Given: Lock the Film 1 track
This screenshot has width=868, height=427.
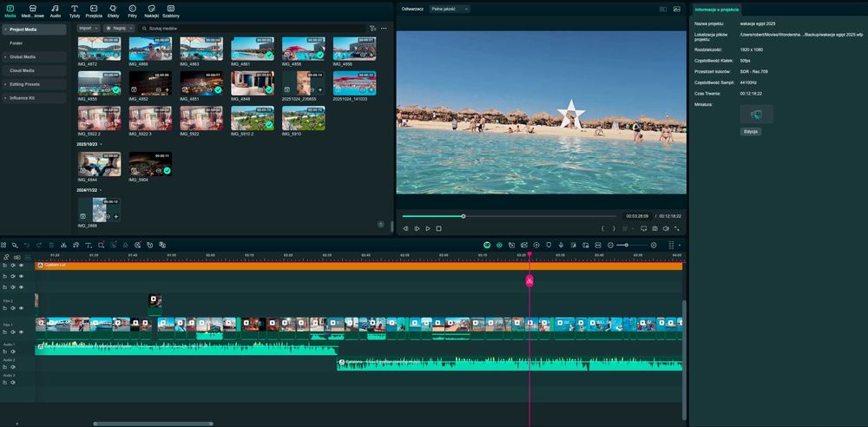Looking at the screenshot, I should tap(5, 332).
